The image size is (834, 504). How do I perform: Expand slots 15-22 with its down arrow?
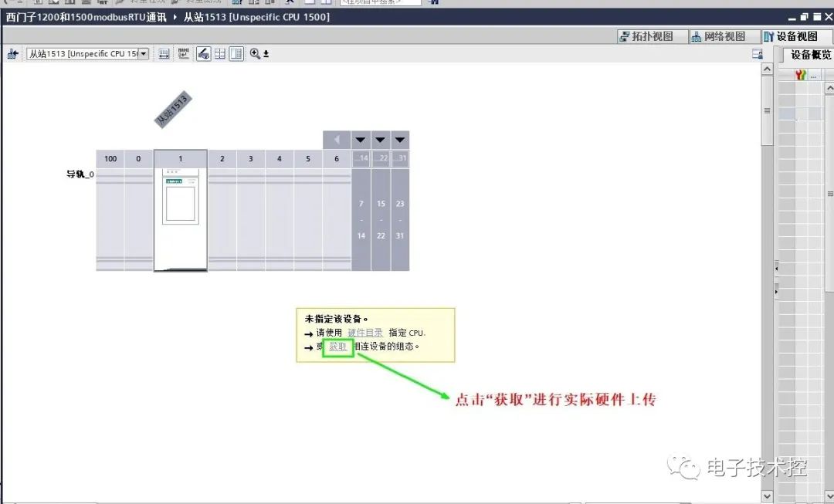pos(380,140)
